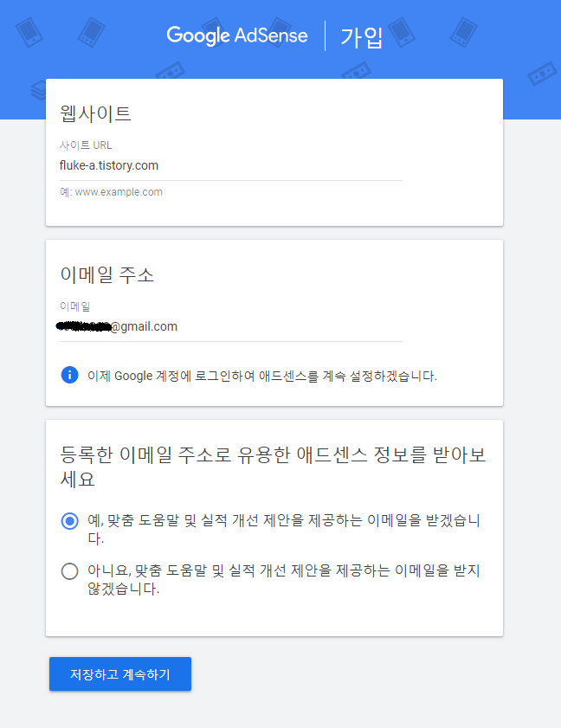
Task: Select the '예' option to receive emails
Action: click(x=69, y=521)
